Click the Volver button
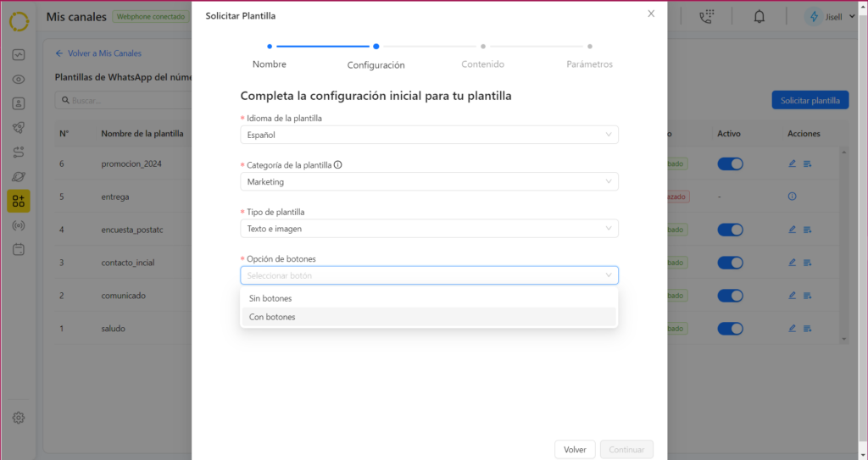 [x=575, y=450]
